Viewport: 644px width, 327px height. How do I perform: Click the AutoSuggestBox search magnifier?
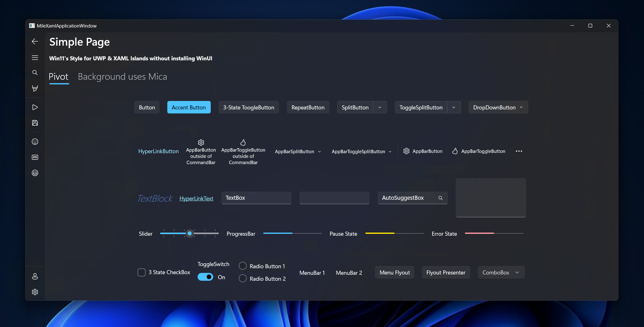[x=440, y=198]
